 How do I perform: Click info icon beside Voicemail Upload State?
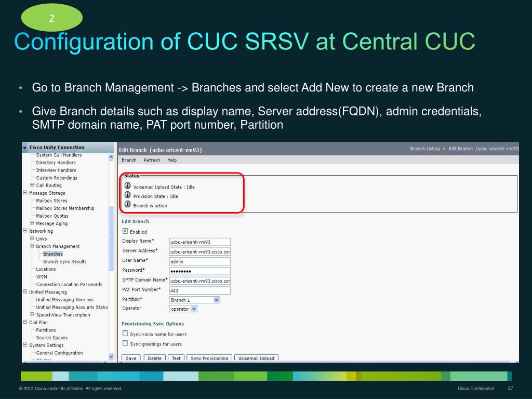point(128,185)
